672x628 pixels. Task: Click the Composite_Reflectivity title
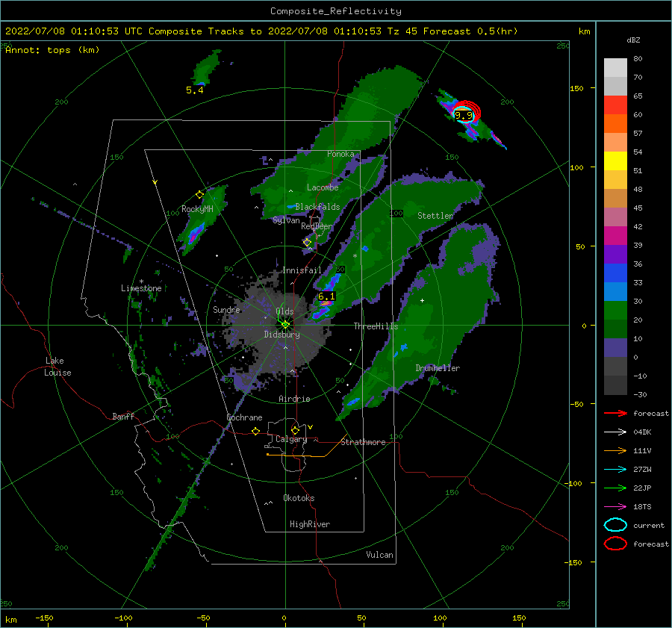point(336,11)
